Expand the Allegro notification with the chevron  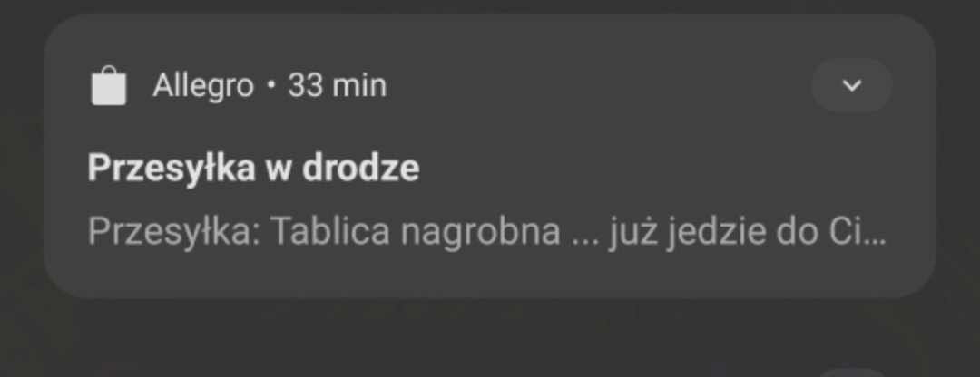pos(851,85)
